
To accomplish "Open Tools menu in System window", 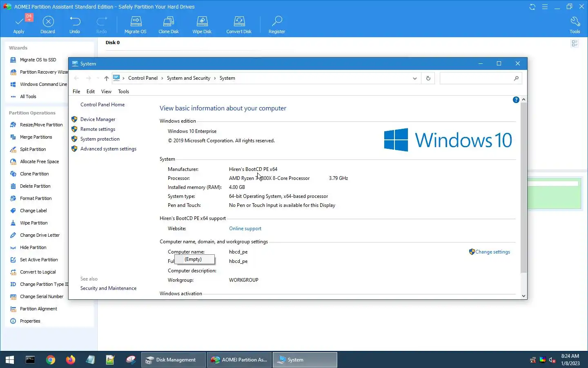I will tap(123, 92).
